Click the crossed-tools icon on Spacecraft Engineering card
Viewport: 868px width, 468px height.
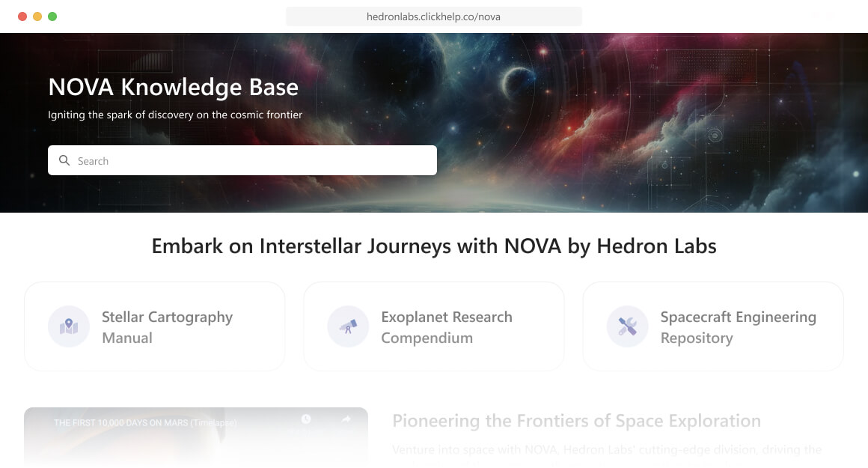point(627,326)
